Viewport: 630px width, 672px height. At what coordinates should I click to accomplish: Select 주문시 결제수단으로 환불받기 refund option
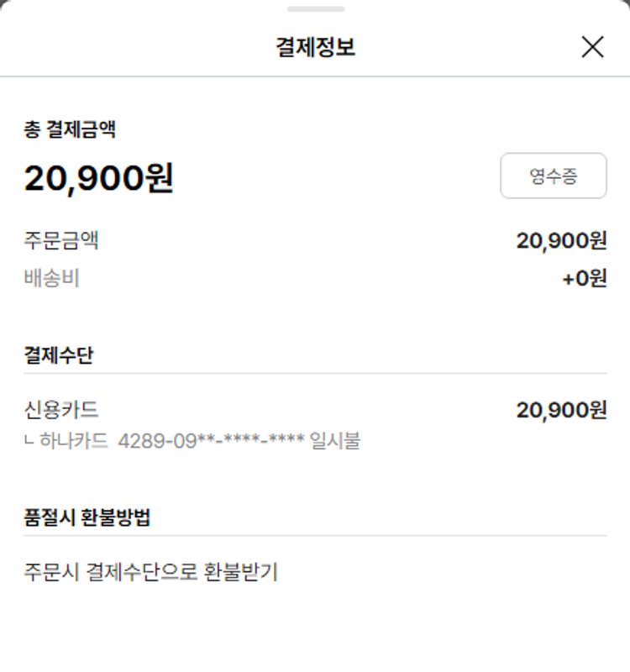coord(151,573)
